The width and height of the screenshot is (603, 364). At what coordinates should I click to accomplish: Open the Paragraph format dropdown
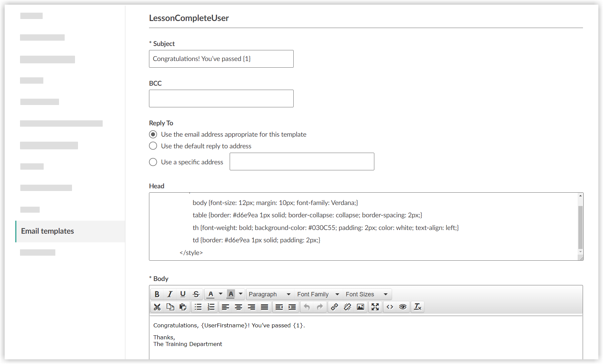269,294
